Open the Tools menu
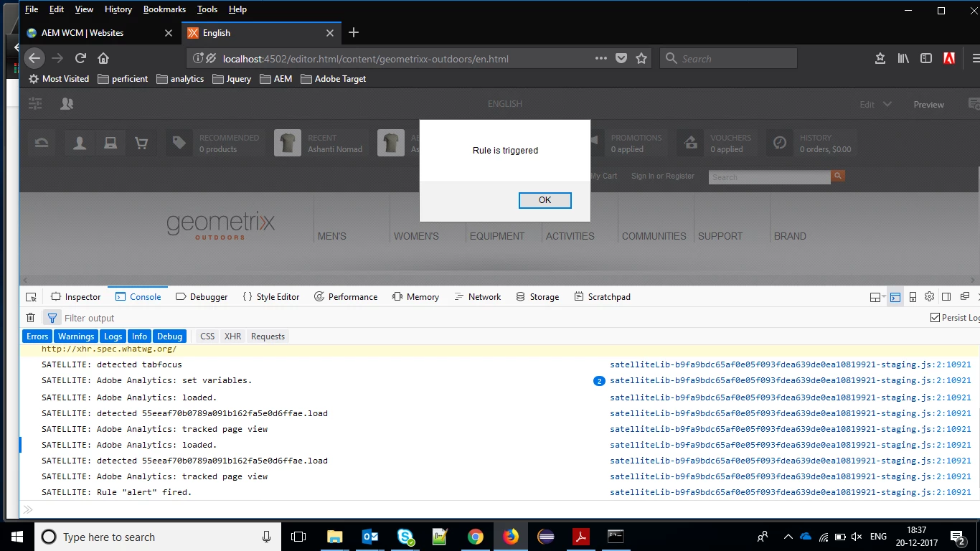 click(207, 9)
